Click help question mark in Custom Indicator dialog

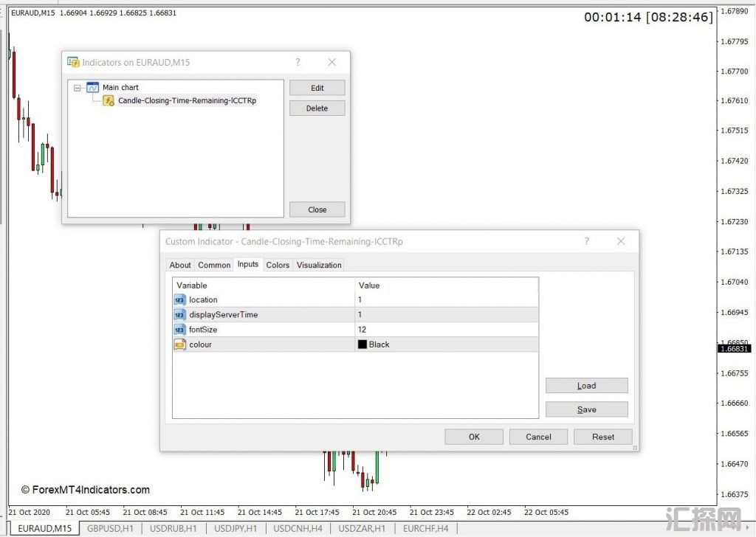coord(587,241)
